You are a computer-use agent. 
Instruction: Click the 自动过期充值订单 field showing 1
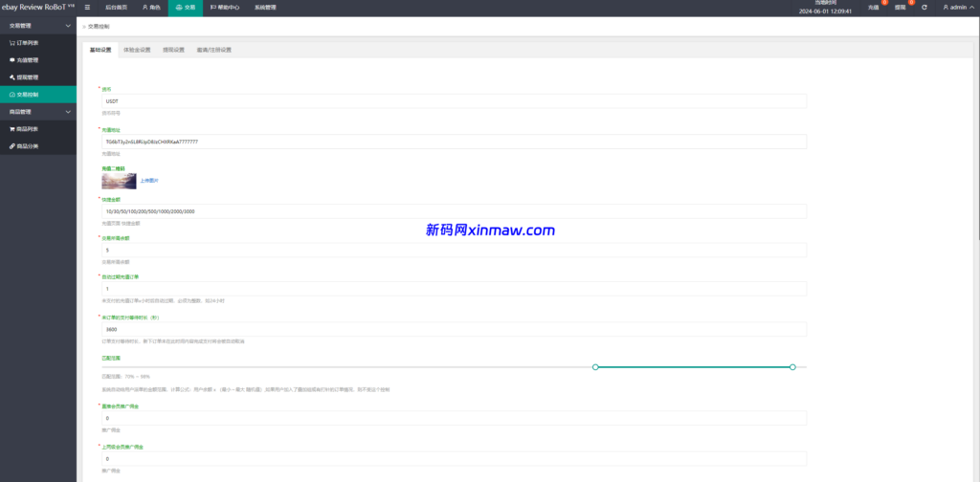pos(455,289)
